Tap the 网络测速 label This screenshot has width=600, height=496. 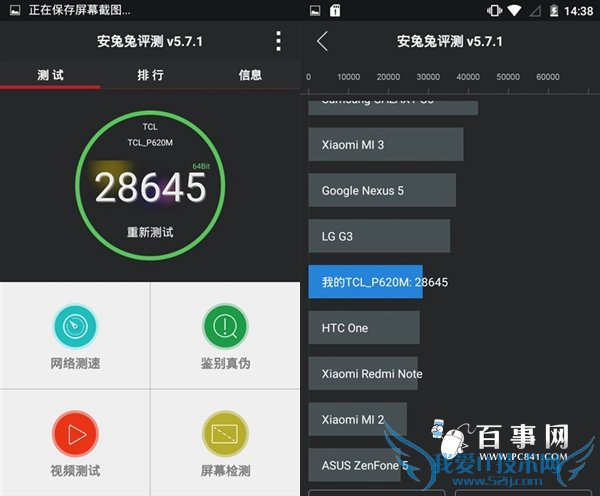point(75,363)
